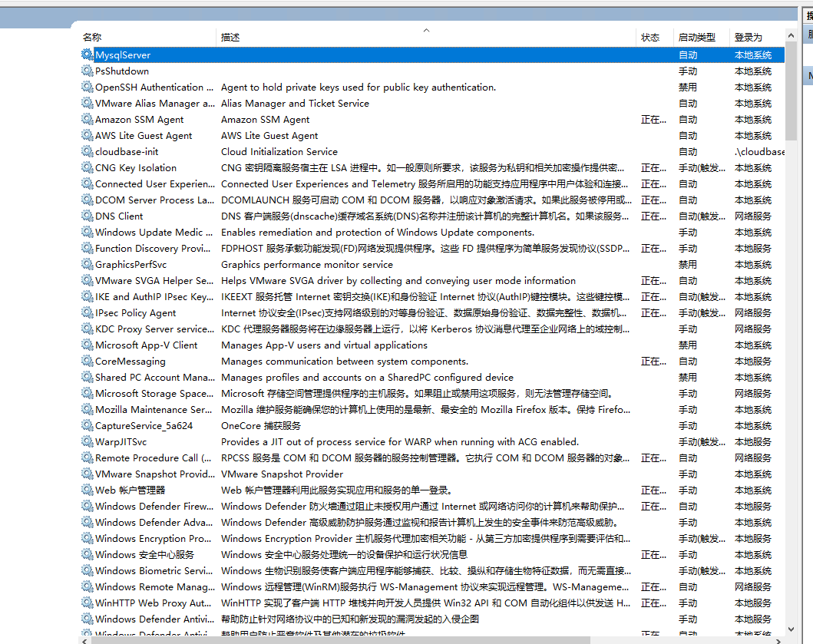Click the gear icon beside Microsoft App-V Client
This screenshot has height=644, width=813.
(87, 345)
